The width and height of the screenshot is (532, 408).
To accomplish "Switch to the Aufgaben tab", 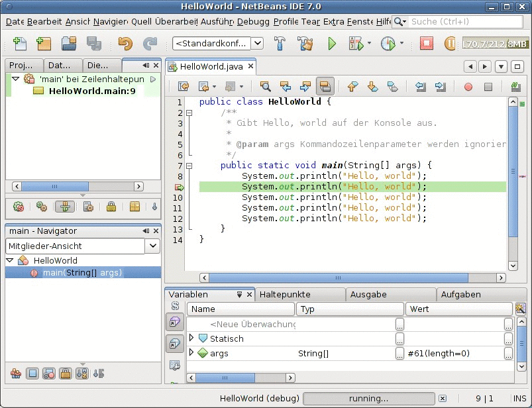I will (481, 294).
